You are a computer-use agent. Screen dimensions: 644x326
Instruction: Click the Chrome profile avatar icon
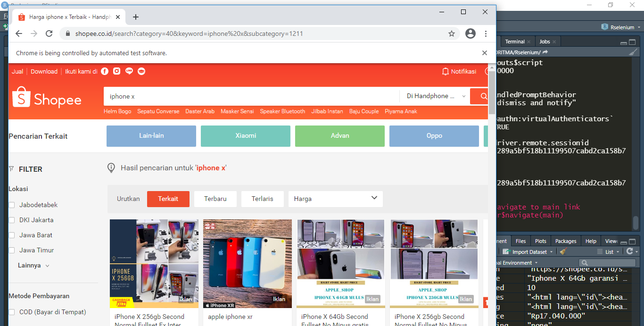click(470, 33)
